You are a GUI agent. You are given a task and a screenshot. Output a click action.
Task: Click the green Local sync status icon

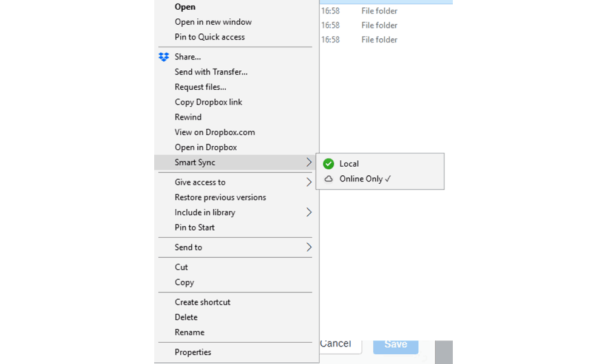[328, 163]
